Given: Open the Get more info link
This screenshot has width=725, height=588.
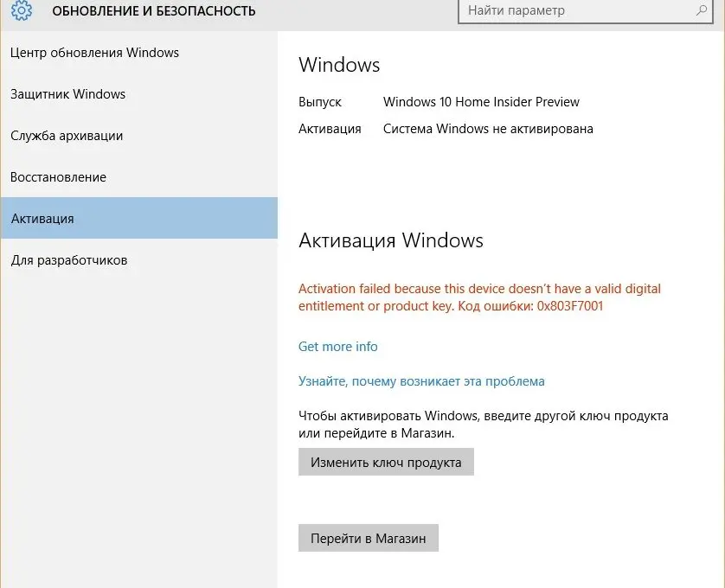Looking at the screenshot, I should click(338, 347).
